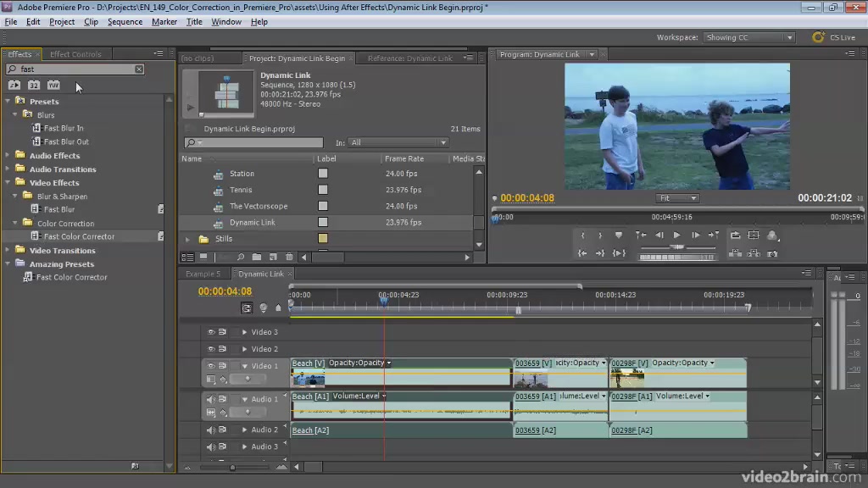Click the effects search box containing 'fast'
This screenshot has height=488, width=868.
tap(75, 69)
